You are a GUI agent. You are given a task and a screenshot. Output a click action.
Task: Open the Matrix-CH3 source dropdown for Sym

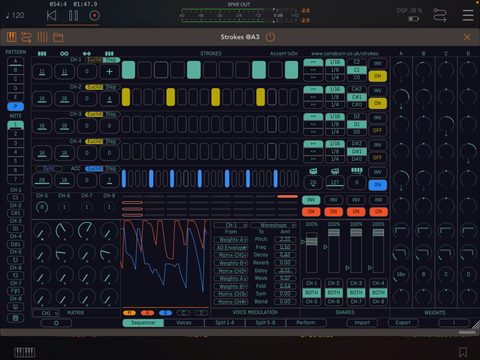coord(231,294)
